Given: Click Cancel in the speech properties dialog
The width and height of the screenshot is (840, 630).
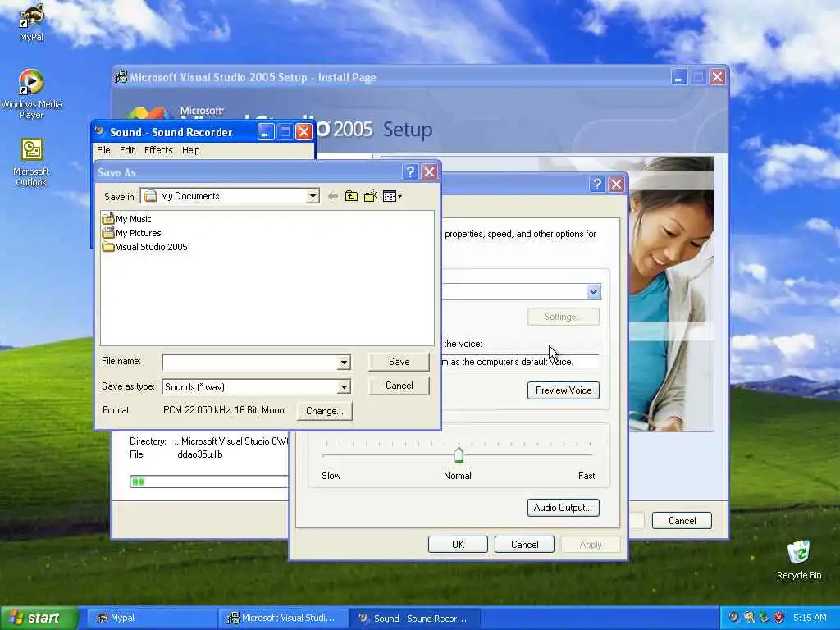Looking at the screenshot, I should pos(524,545).
